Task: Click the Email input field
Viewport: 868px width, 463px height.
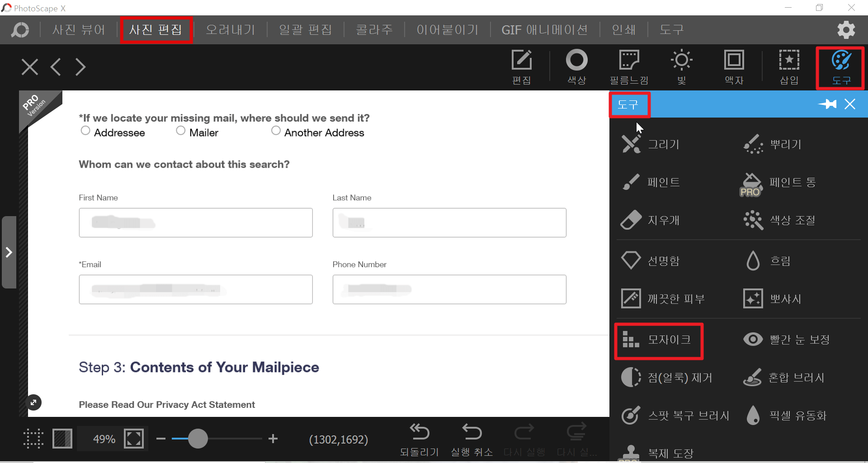Action: pos(196,289)
